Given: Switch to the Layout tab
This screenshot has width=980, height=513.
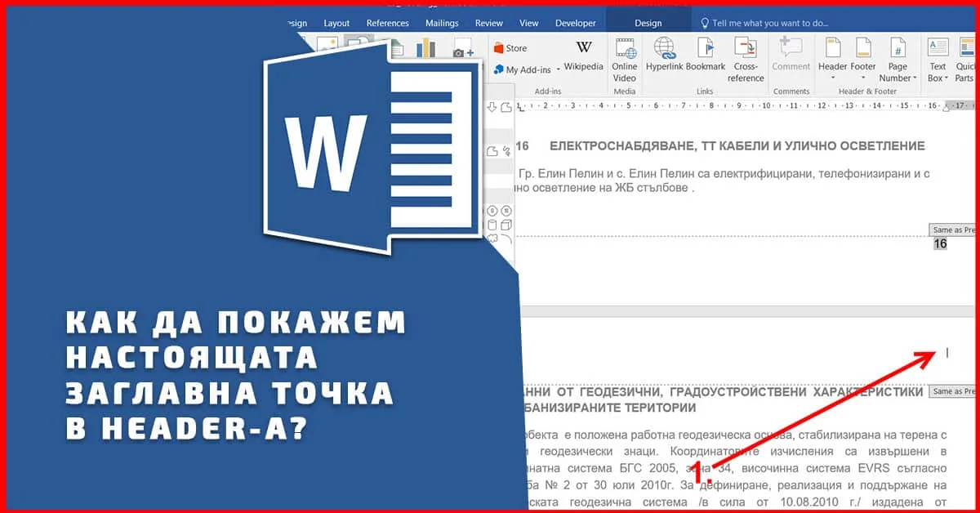Looking at the screenshot, I should 336,24.
